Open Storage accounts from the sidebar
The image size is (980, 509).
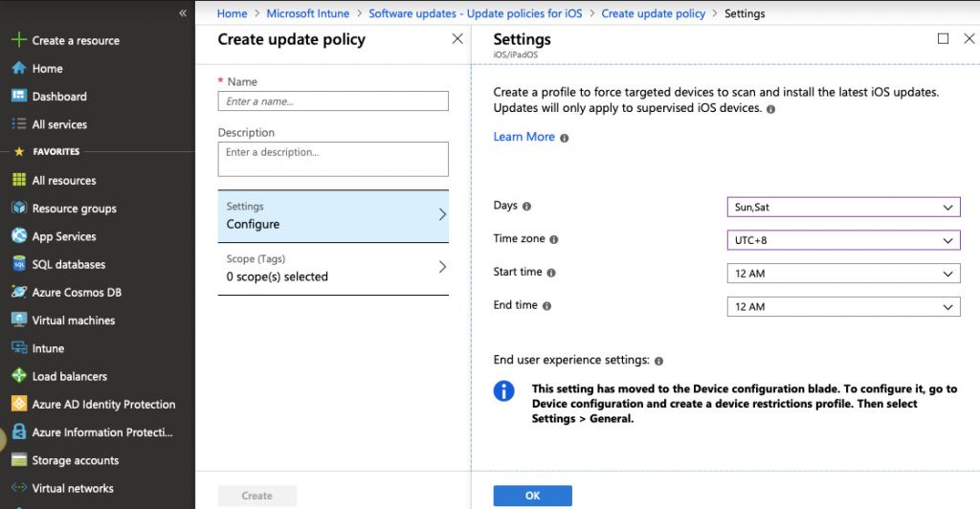pyautogui.click(x=76, y=460)
